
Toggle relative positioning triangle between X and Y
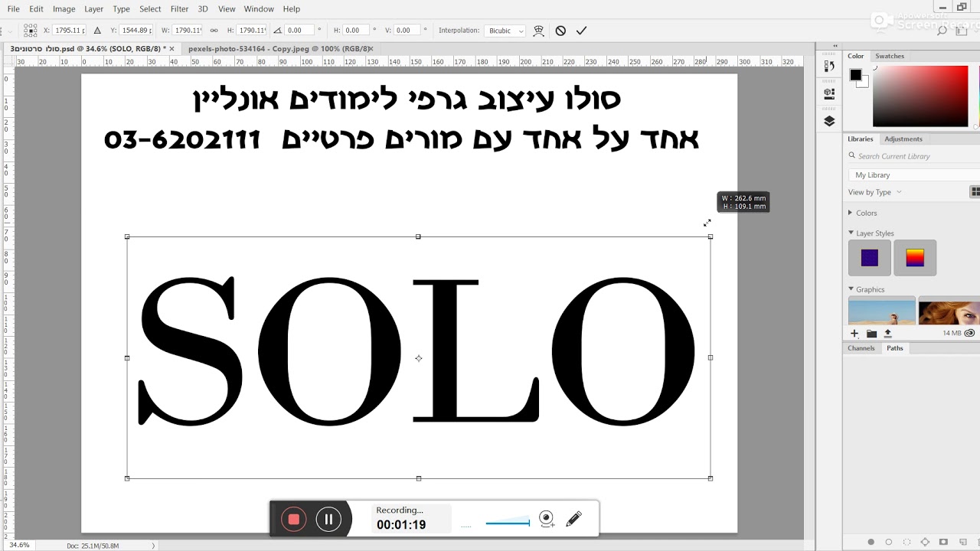pyautogui.click(x=97, y=31)
